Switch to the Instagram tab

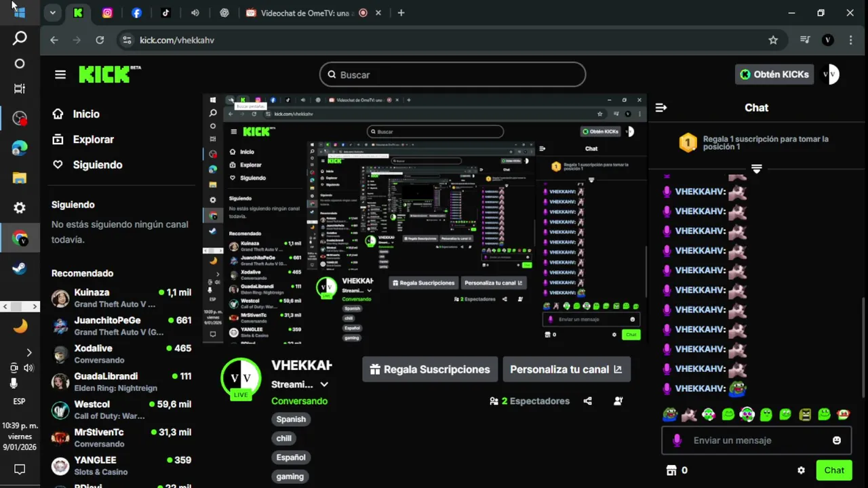(107, 13)
